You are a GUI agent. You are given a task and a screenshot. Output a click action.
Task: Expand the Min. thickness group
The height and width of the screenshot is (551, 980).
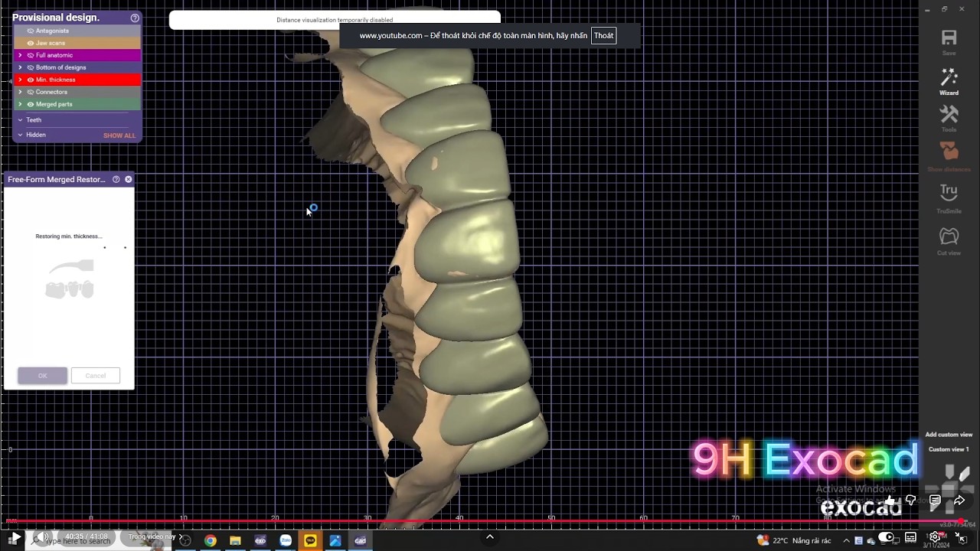coord(20,80)
